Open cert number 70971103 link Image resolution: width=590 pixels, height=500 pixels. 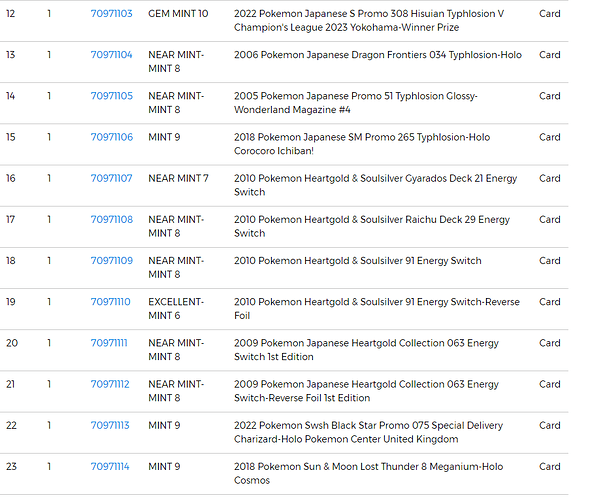[111, 14]
